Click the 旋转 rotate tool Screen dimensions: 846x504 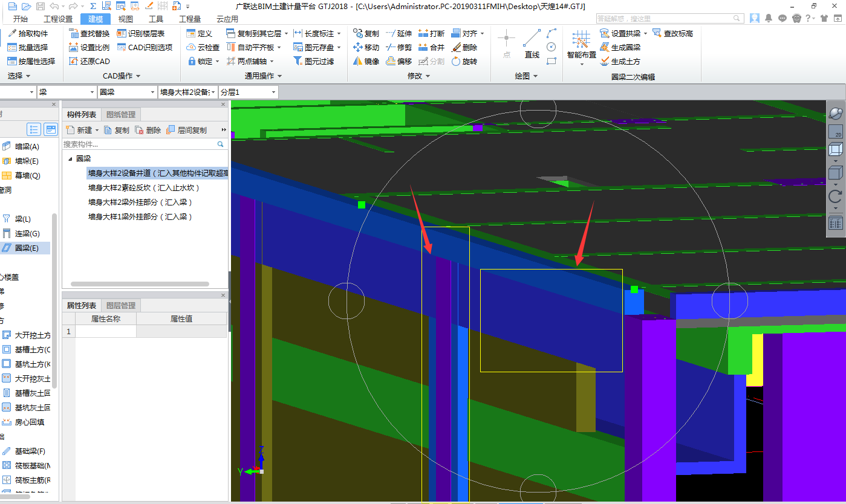(x=464, y=61)
